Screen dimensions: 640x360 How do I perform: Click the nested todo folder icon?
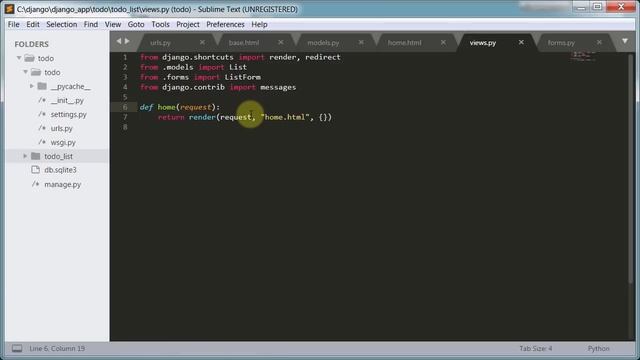[36, 72]
